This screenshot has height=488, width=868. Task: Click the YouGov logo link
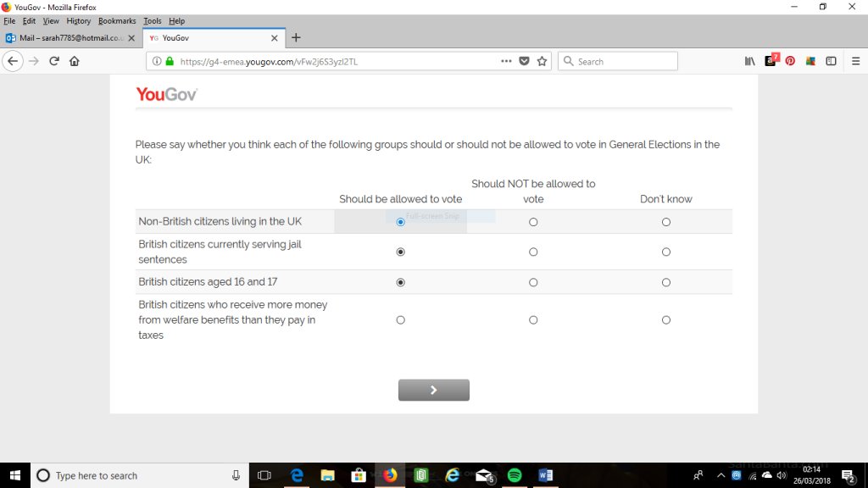coord(166,94)
